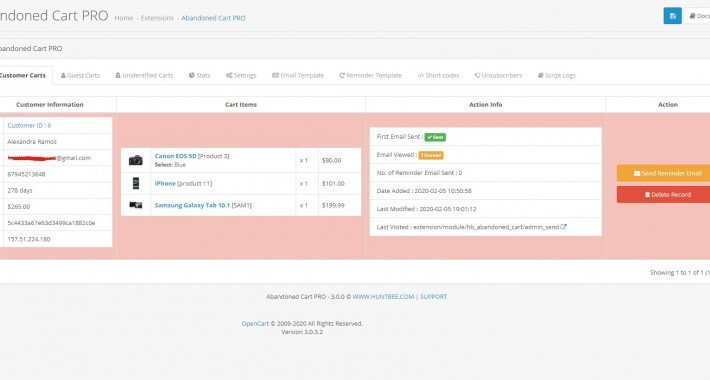This screenshot has width=710, height=380.
Task: Open the Stats tab
Action: tap(199, 75)
